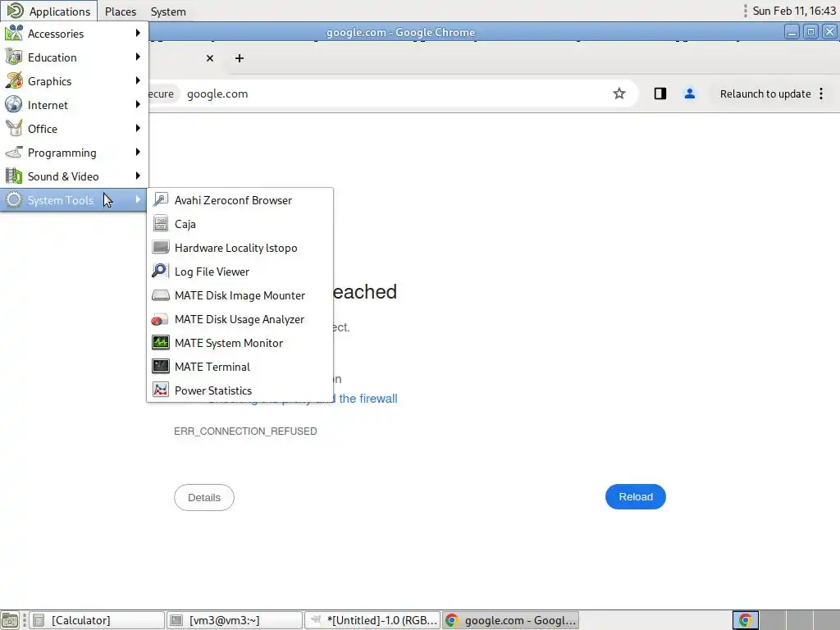Open Chrome profile avatar icon

click(x=689, y=94)
